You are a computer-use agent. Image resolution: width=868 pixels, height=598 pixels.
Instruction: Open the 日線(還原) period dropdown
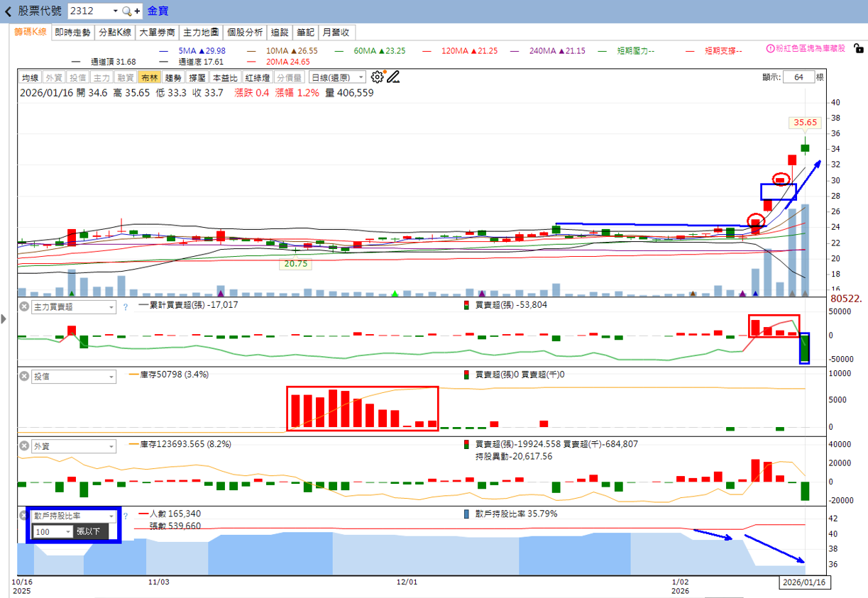338,77
